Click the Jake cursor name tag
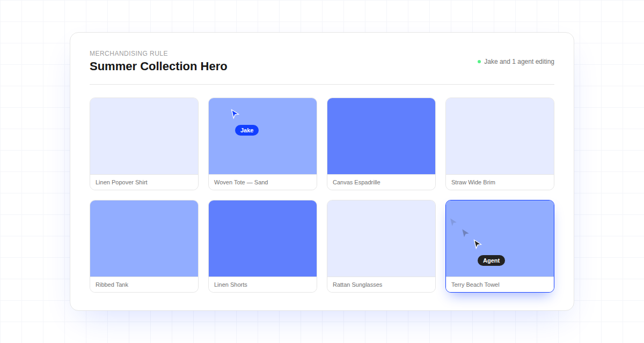This screenshot has height=343, width=644. (x=247, y=130)
